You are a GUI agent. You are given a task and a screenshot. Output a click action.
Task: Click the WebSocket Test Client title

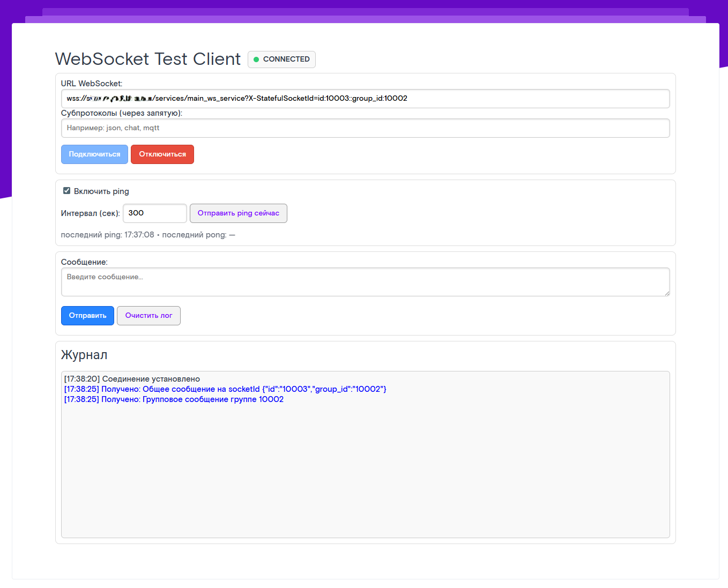148,59
